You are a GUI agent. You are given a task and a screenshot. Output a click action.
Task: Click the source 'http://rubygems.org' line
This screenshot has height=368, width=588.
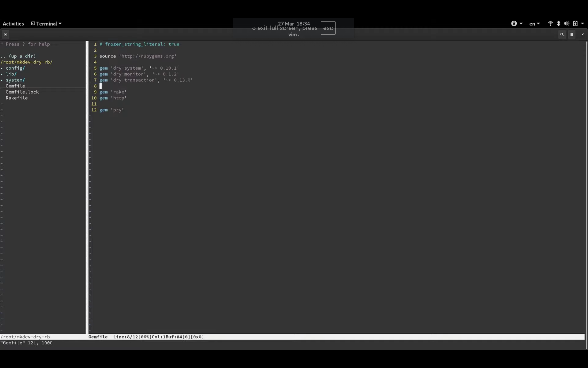pos(138,56)
